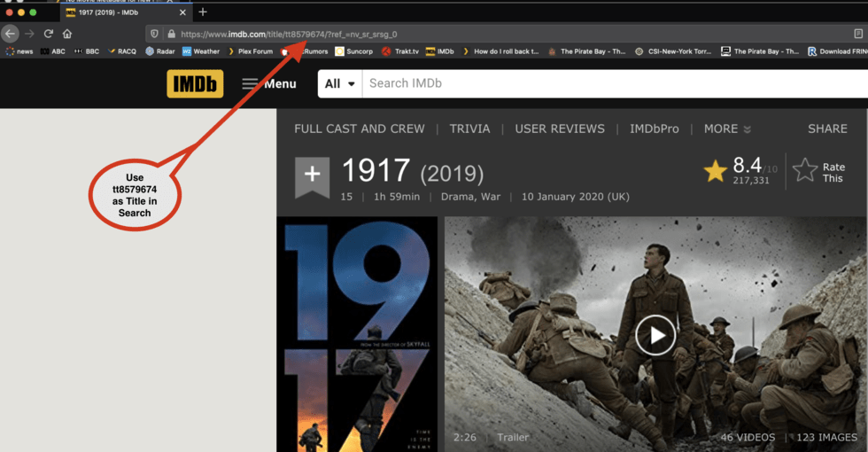Open the War genre link

(x=491, y=197)
